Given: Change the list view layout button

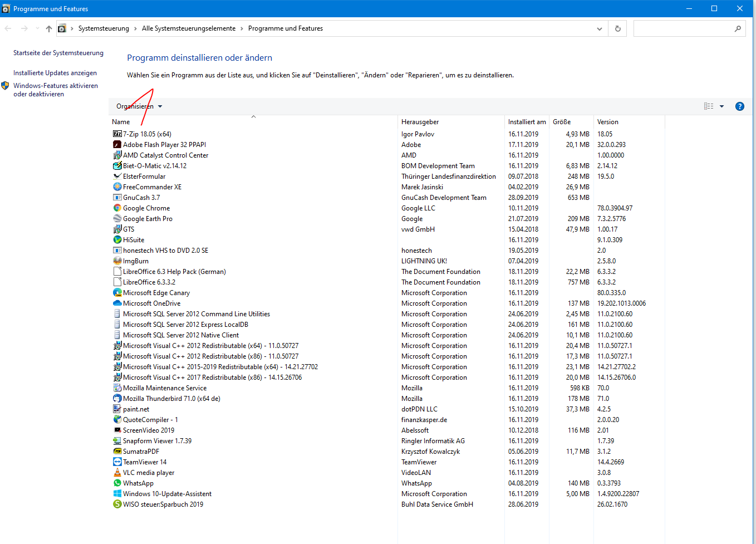Looking at the screenshot, I should point(709,106).
